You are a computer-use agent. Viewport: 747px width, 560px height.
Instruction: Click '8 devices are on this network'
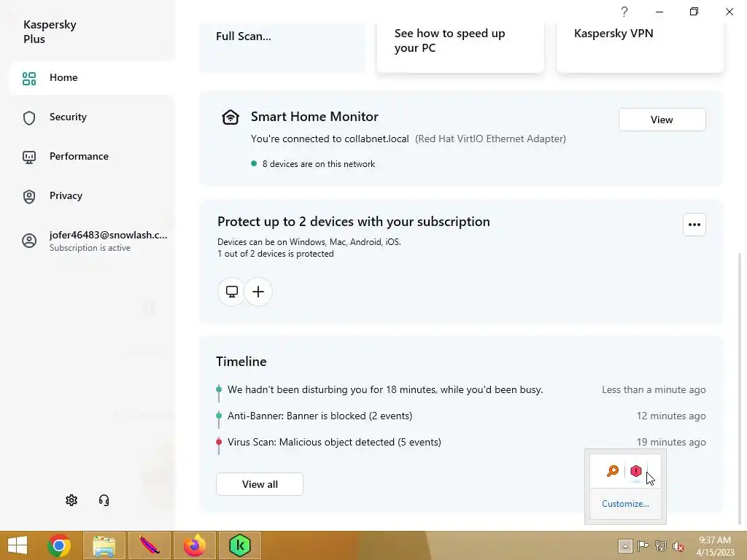[x=318, y=164]
